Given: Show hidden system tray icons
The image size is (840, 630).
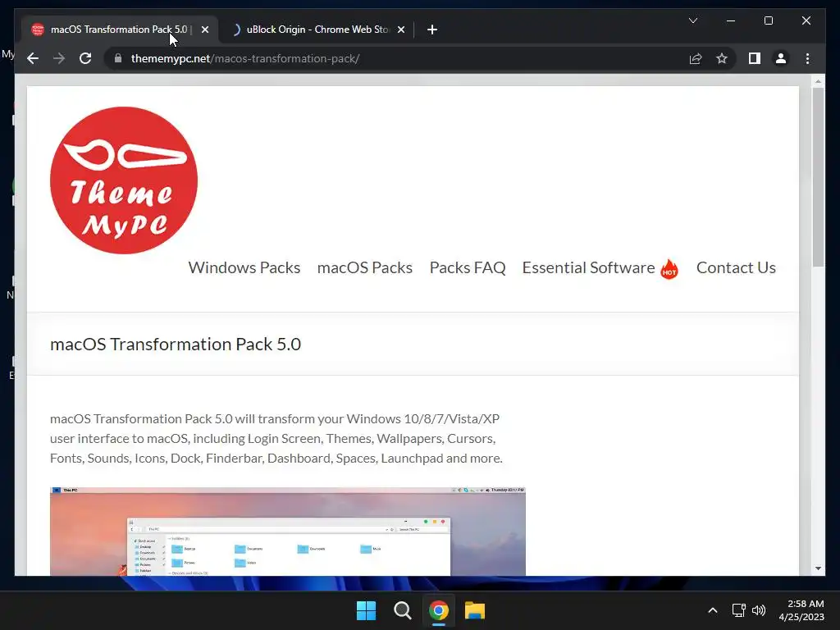Looking at the screenshot, I should [x=713, y=610].
